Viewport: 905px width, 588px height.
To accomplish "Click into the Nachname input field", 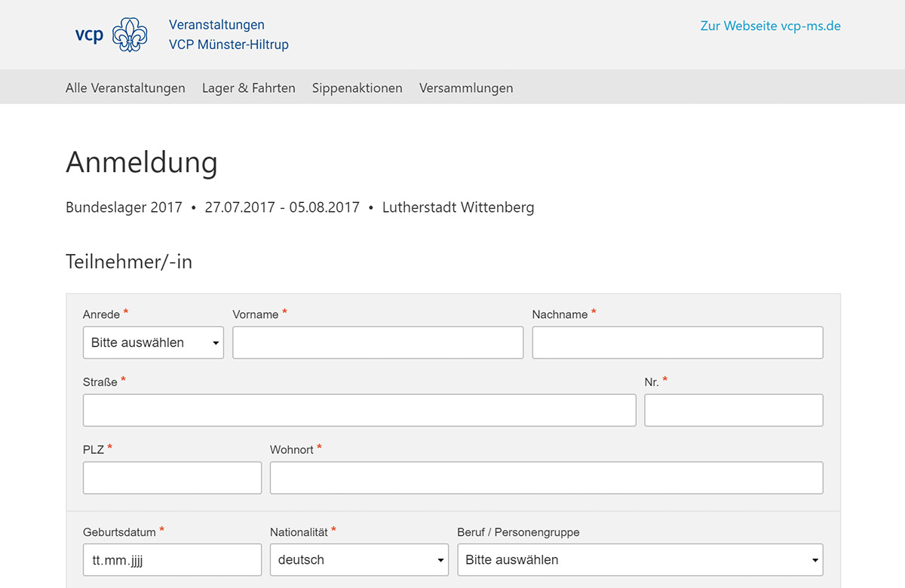I will point(677,342).
